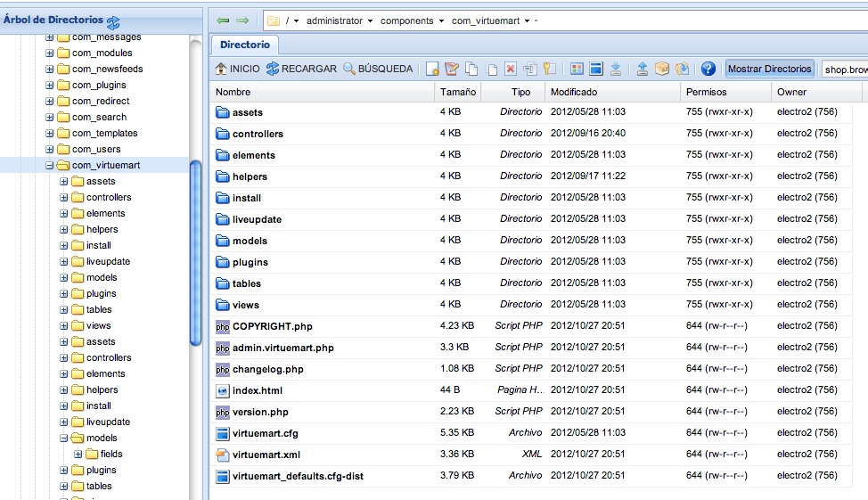Click the php icon beside changelog.php

point(223,369)
